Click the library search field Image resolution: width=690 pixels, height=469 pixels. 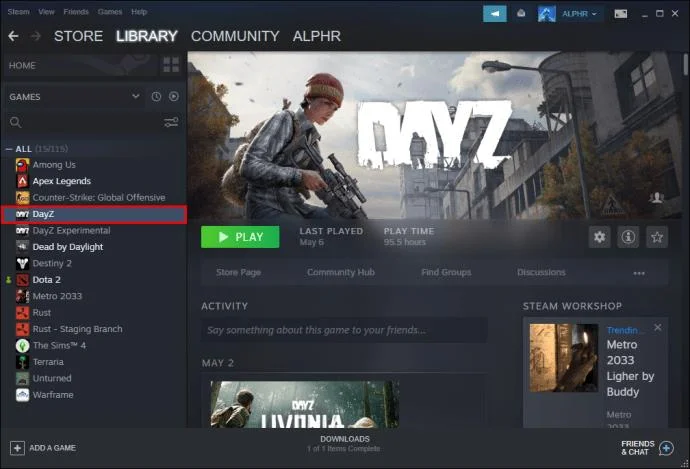(92, 122)
